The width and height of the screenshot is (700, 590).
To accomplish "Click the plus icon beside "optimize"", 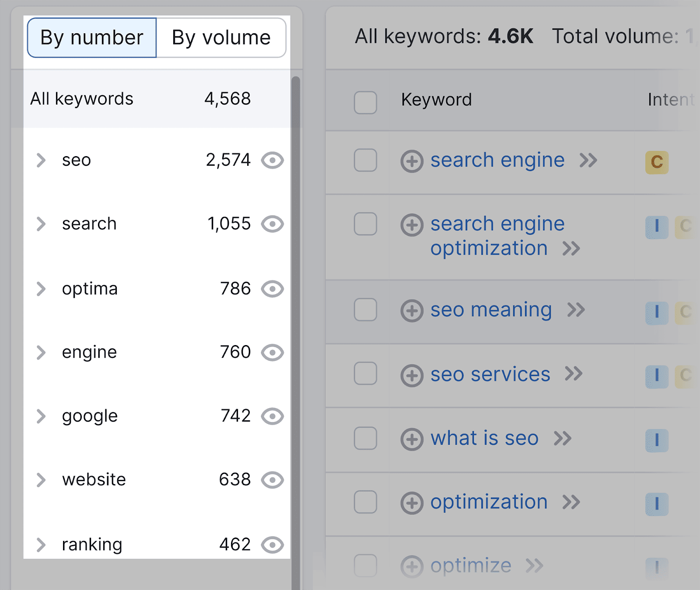I will tap(411, 566).
